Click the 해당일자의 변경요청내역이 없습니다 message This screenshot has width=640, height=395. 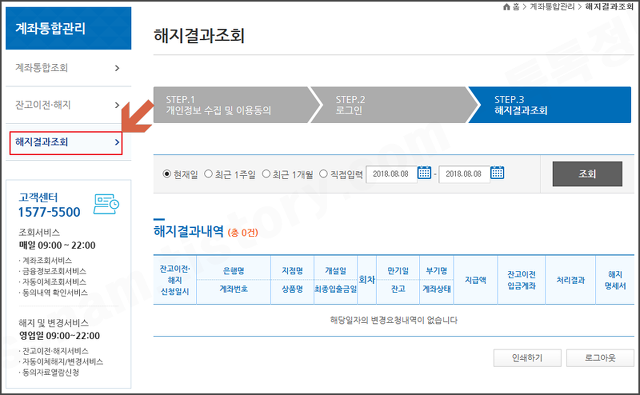pos(394,320)
